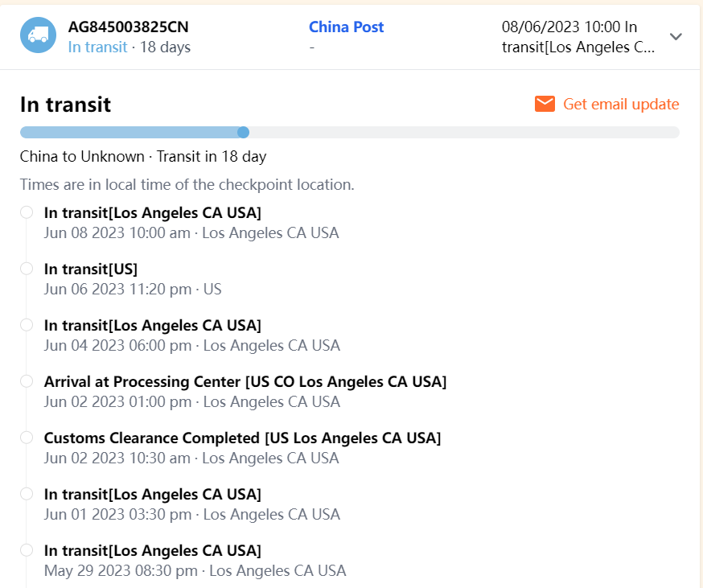Select the Jun 04 2023 checkpoint marker

pyautogui.click(x=27, y=325)
